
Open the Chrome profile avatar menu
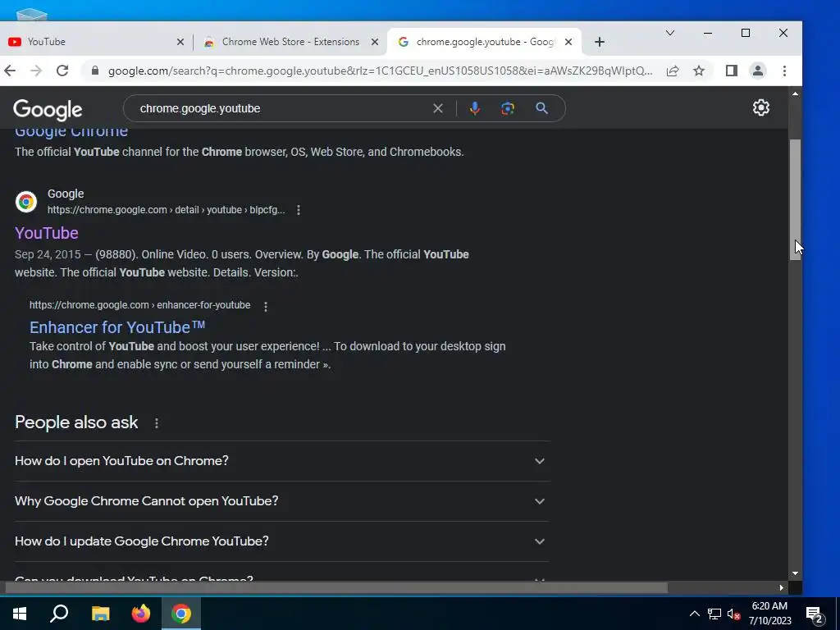(x=757, y=71)
